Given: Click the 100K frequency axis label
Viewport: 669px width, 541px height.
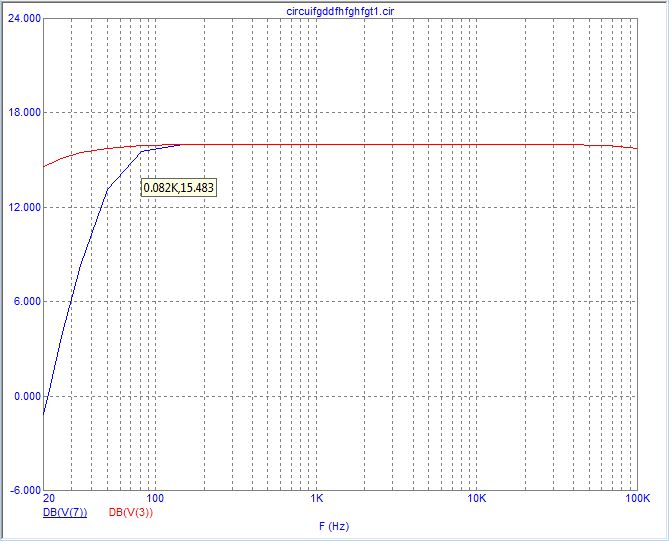Looking at the screenshot, I should pyautogui.click(x=637, y=498).
